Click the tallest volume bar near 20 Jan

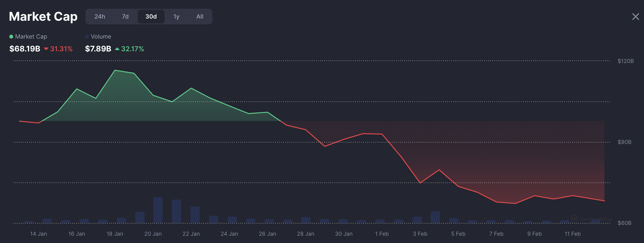[158, 210]
